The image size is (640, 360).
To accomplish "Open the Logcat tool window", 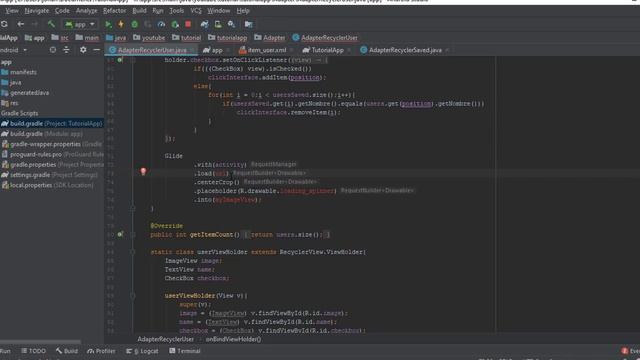I will pos(142,351).
